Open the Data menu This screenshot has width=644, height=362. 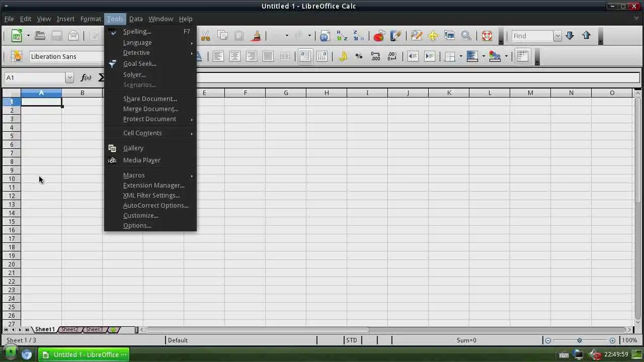pyautogui.click(x=136, y=19)
